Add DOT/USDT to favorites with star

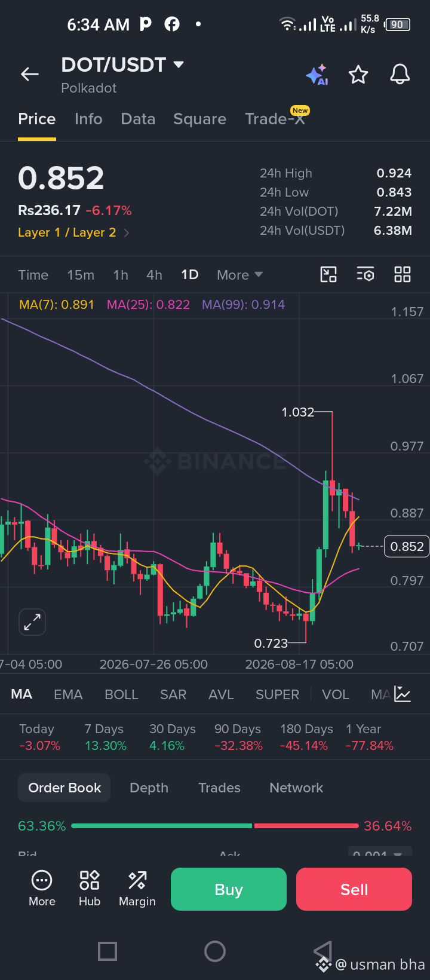pyautogui.click(x=358, y=75)
